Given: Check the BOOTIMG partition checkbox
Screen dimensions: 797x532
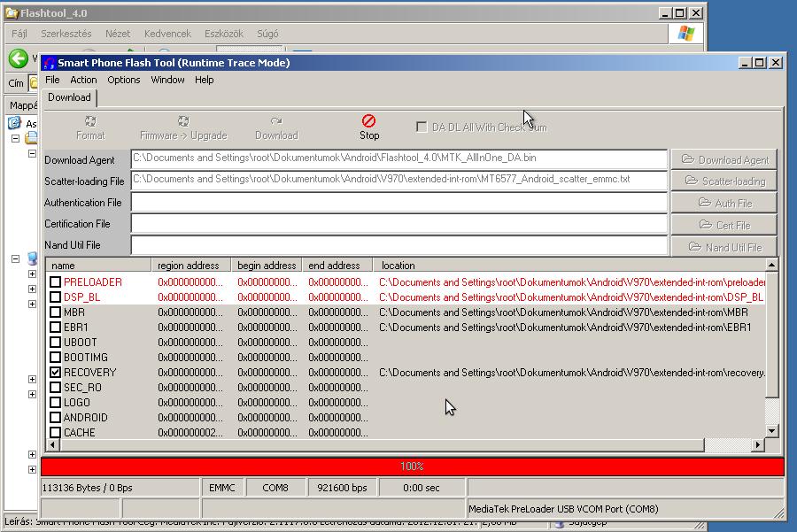Looking at the screenshot, I should pyautogui.click(x=56, y=358).
